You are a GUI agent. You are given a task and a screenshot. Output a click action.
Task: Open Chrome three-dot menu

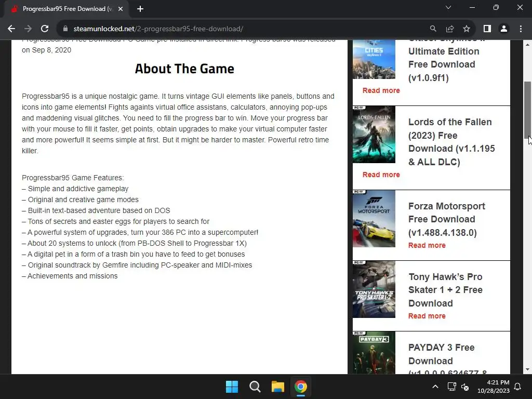click(x=521, y=29)
